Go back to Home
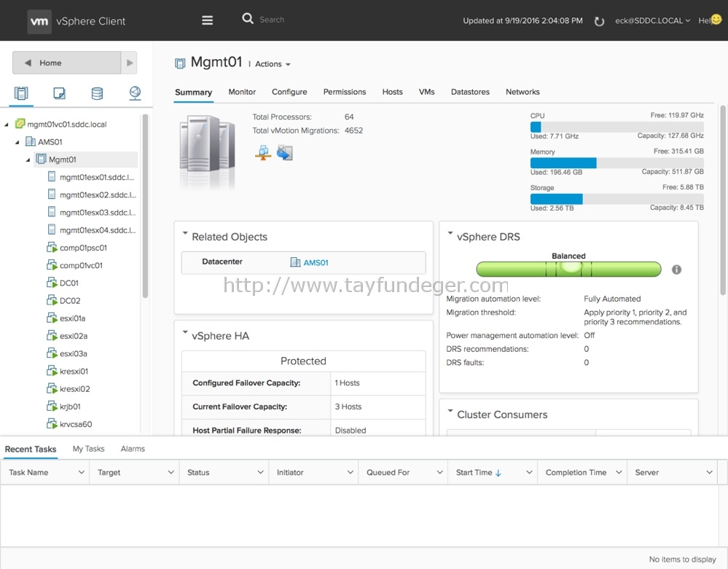 67,63
